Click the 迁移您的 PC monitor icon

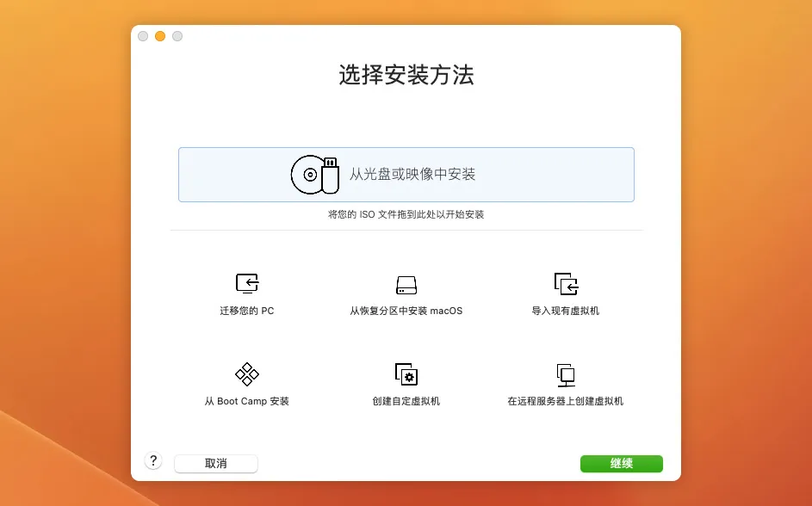pos(247,284)
